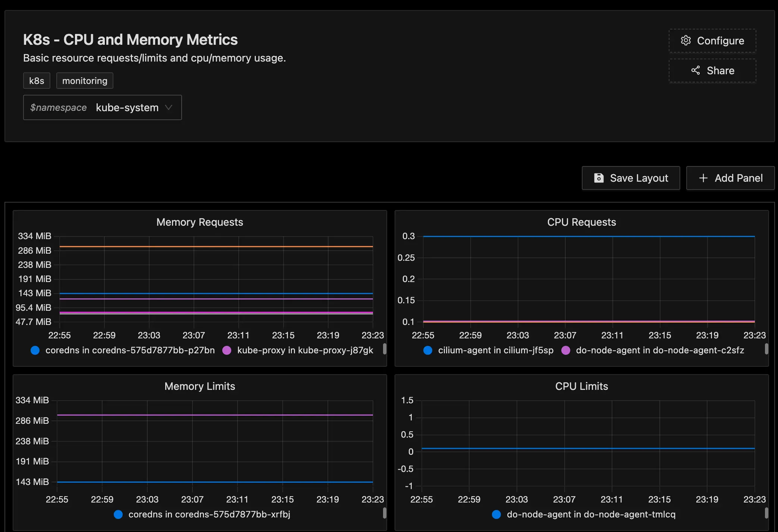778x532 pixels.
Task: Click -0.5 axis label in CPU Limits
Action: pos(405,469)
